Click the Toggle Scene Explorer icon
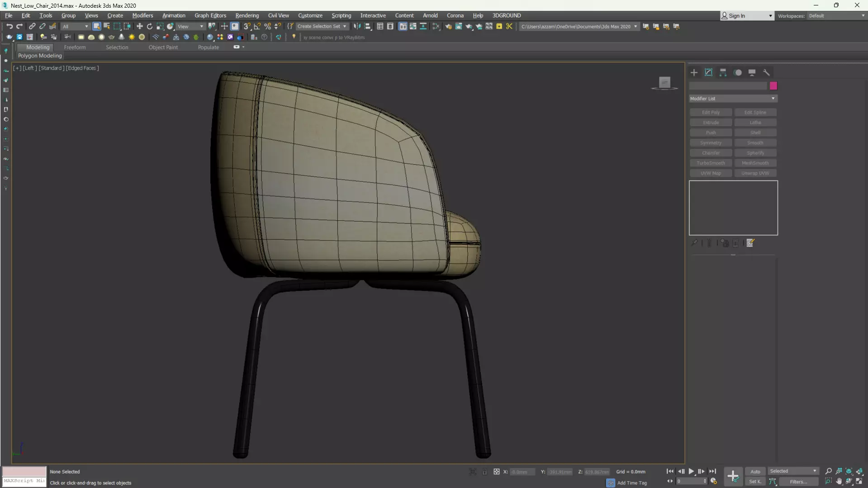Screen dimensions: 868x488 [x=380, y=26]
